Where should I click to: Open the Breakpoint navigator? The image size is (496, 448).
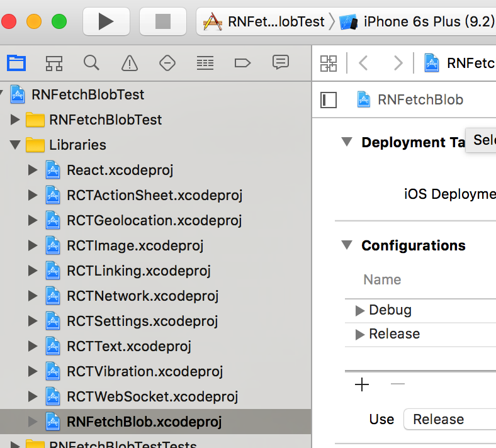point(242,62)
